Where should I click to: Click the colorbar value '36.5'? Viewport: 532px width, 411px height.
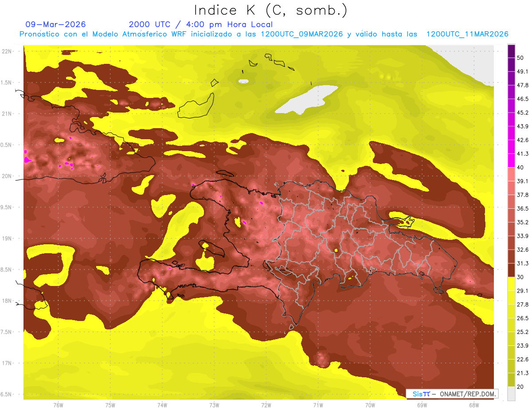[523, 208]
